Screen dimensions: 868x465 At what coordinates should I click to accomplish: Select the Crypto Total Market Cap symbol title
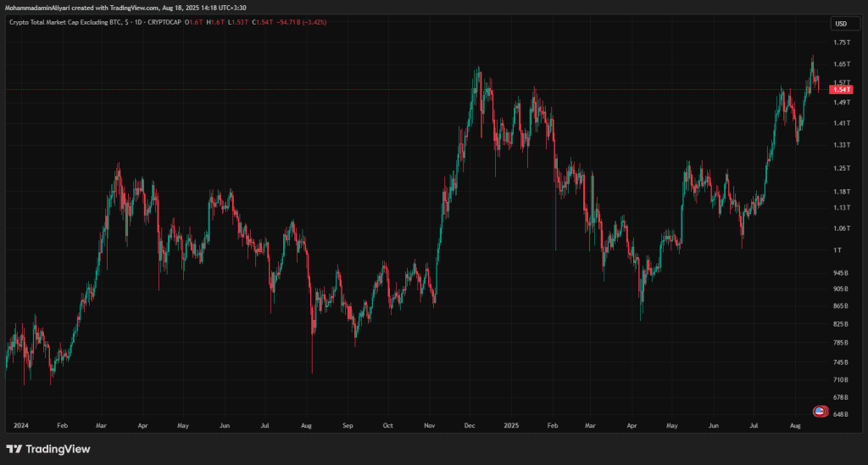pyautogui.click(x=65, y=22)
